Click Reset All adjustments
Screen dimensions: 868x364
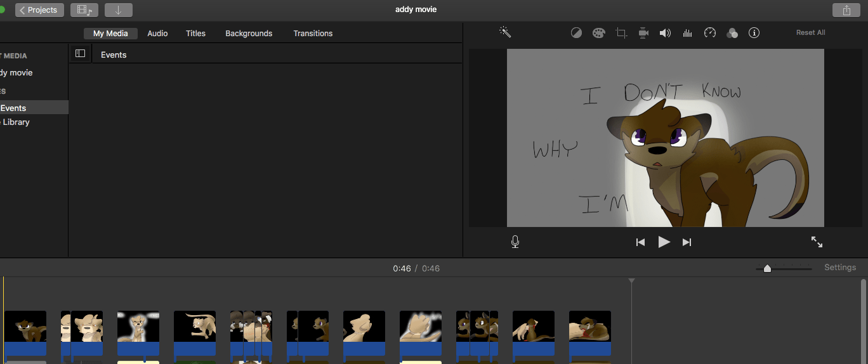click(x=810, y=33)
